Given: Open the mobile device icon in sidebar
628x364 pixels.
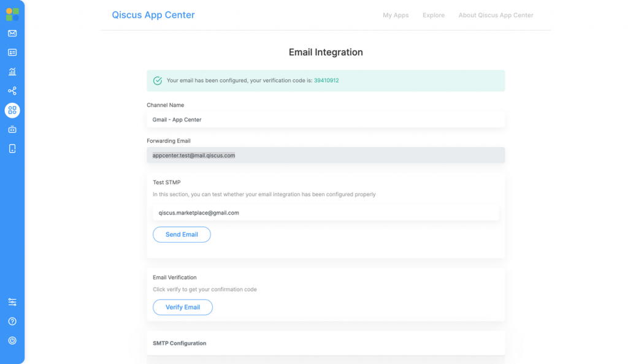Looking at the screenshot, I should point(12,148).
